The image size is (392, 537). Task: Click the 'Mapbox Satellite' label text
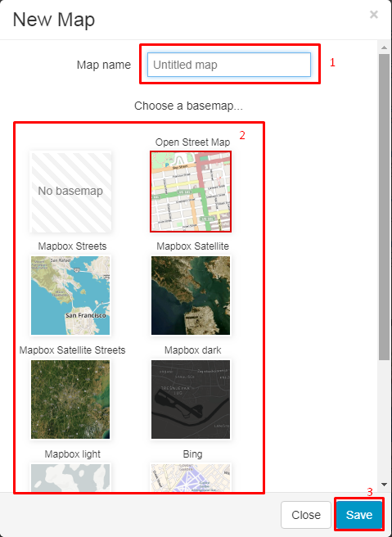tap(193, 246)
